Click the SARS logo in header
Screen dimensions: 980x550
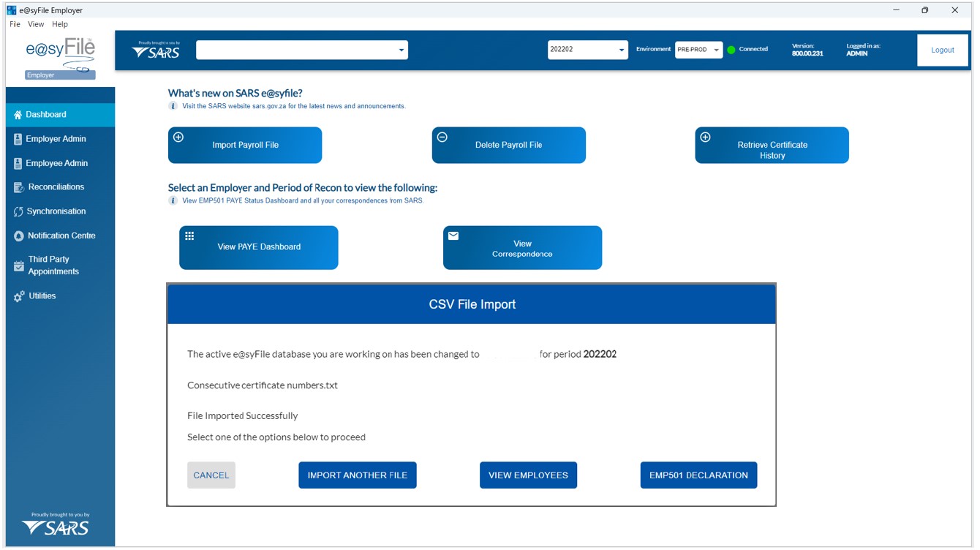point(156,50)
